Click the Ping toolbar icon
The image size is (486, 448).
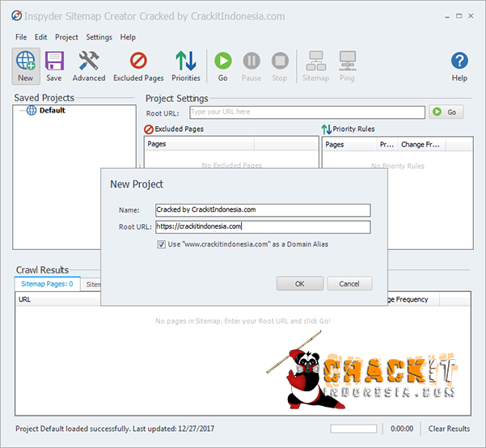coord(347,66)
